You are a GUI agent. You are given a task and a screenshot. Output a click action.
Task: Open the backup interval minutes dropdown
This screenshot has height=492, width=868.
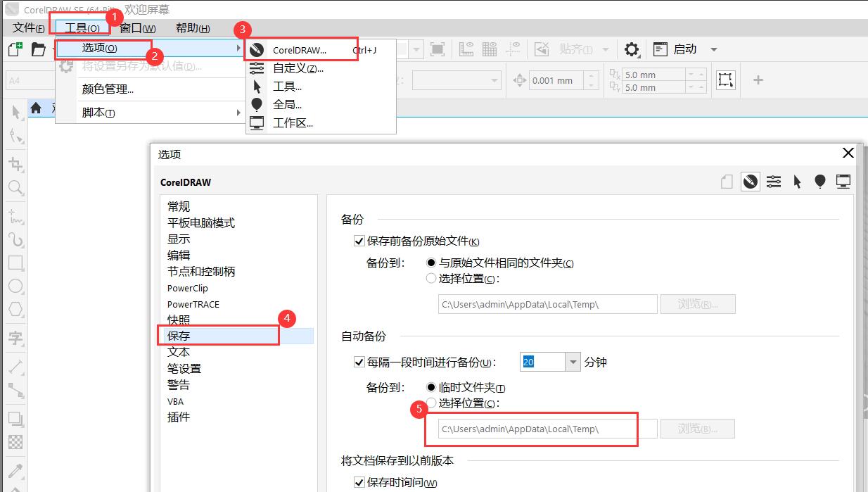573,362
